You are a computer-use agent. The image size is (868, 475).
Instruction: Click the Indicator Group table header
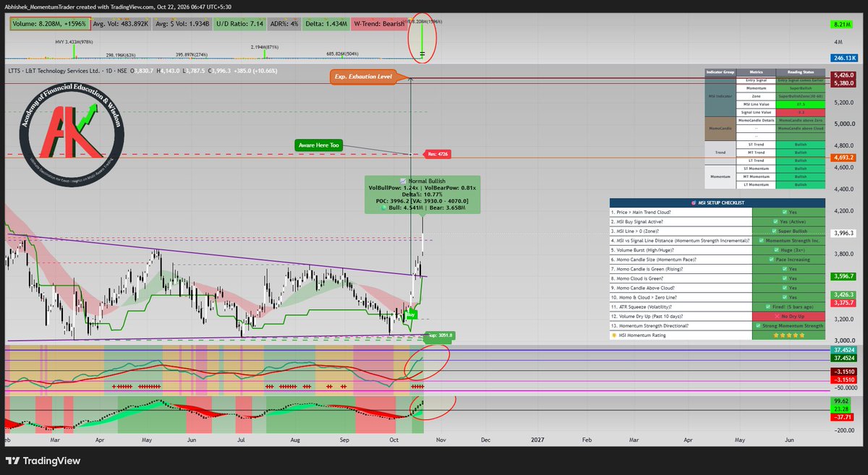tap(722, 72)
